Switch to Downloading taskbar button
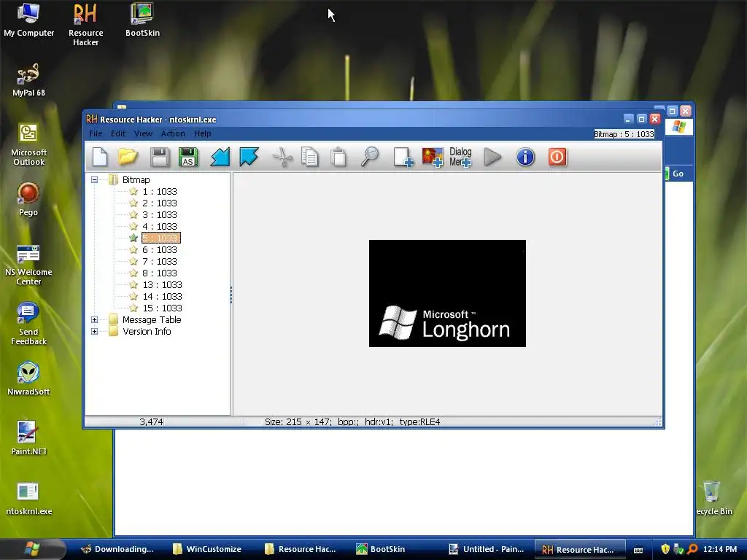 coord(117,549)
